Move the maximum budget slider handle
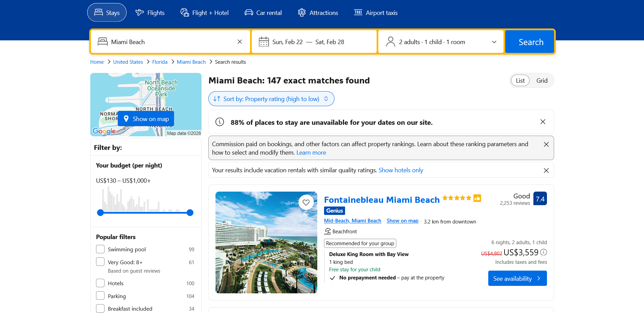 coord(190,213)
